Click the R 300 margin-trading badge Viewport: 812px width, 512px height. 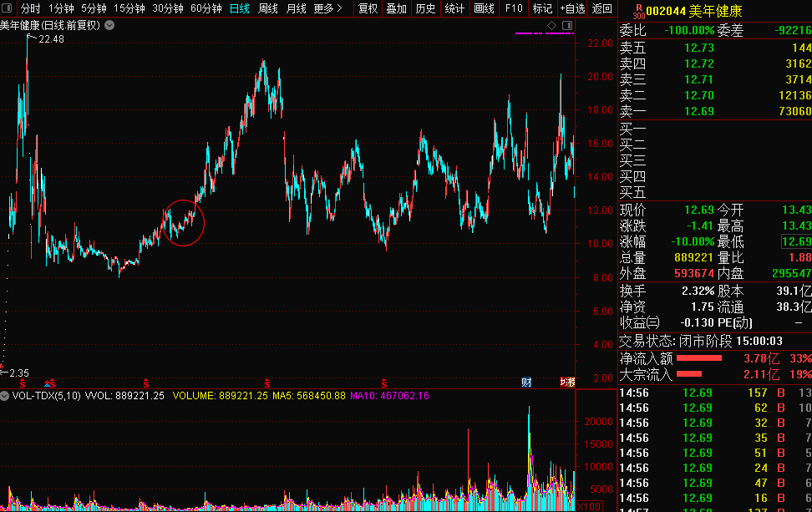(x=639, y=12)
